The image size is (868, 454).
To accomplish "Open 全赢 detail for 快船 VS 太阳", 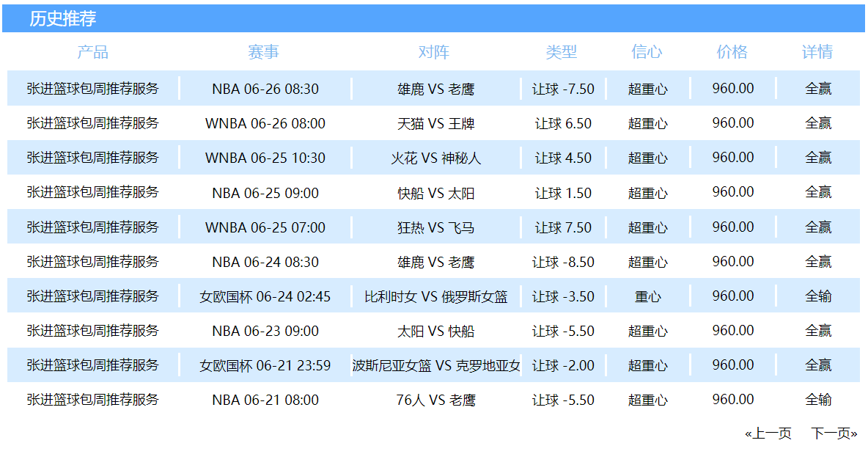I will coord(817,192).
